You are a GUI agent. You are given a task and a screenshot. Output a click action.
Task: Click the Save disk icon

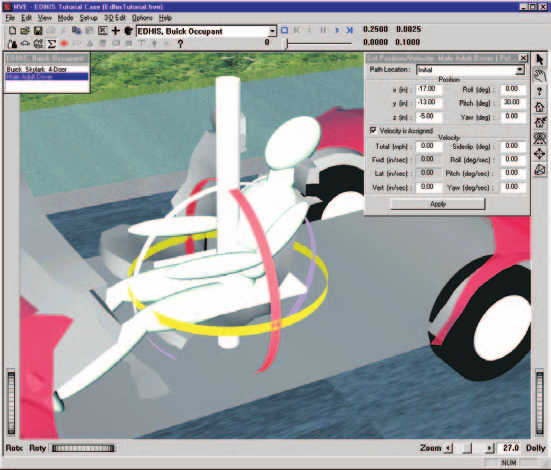(38, 31)
